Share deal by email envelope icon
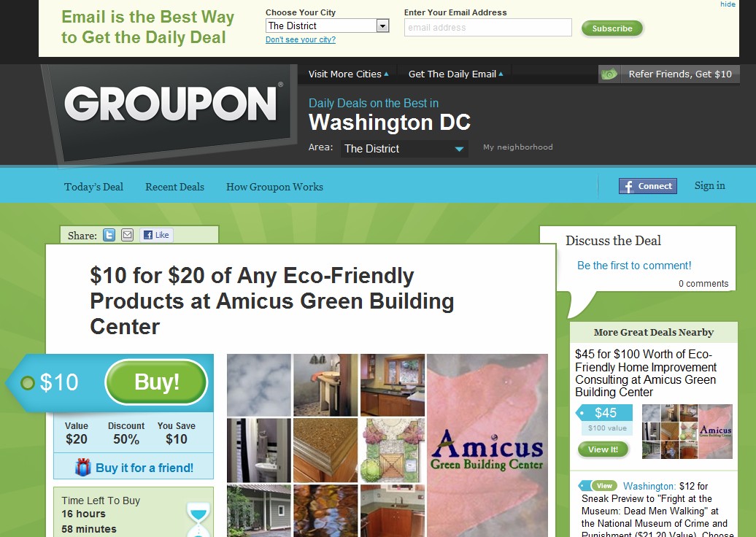The height and width of the screenshot is (537, 756). point(127,235)
